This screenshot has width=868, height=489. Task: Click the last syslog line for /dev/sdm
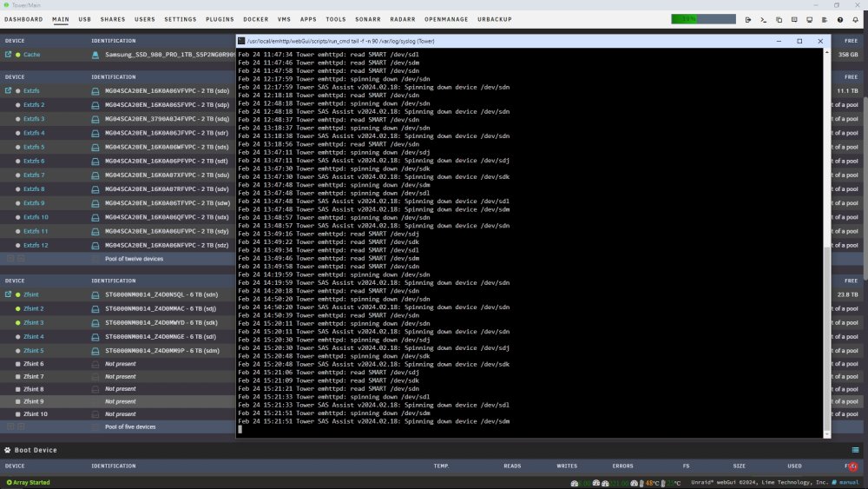pos(373,421)
